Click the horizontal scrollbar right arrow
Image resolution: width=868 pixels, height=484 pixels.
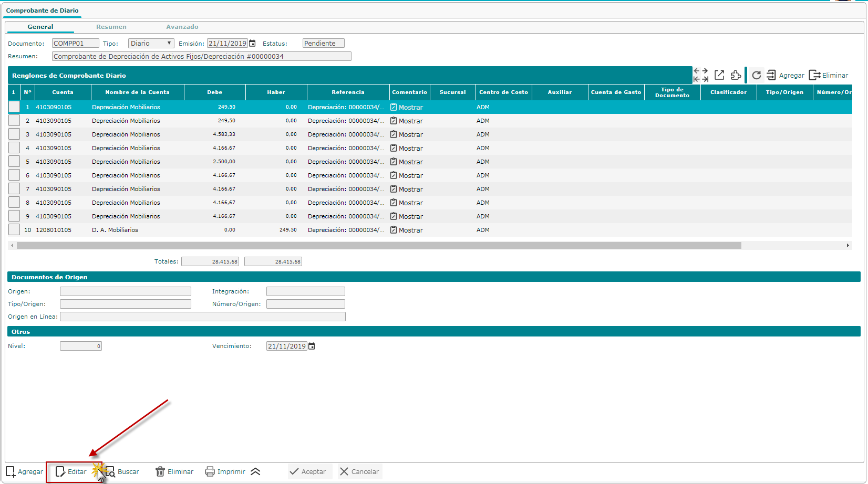(x=848, y=245)
